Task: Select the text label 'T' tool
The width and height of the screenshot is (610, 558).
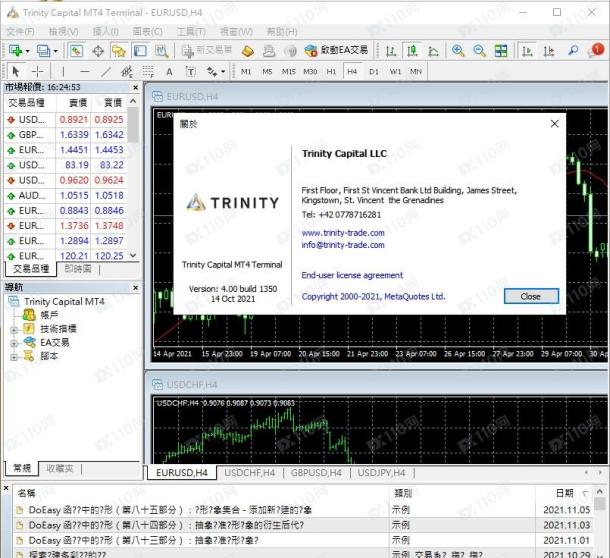Action: coord(191,72)
